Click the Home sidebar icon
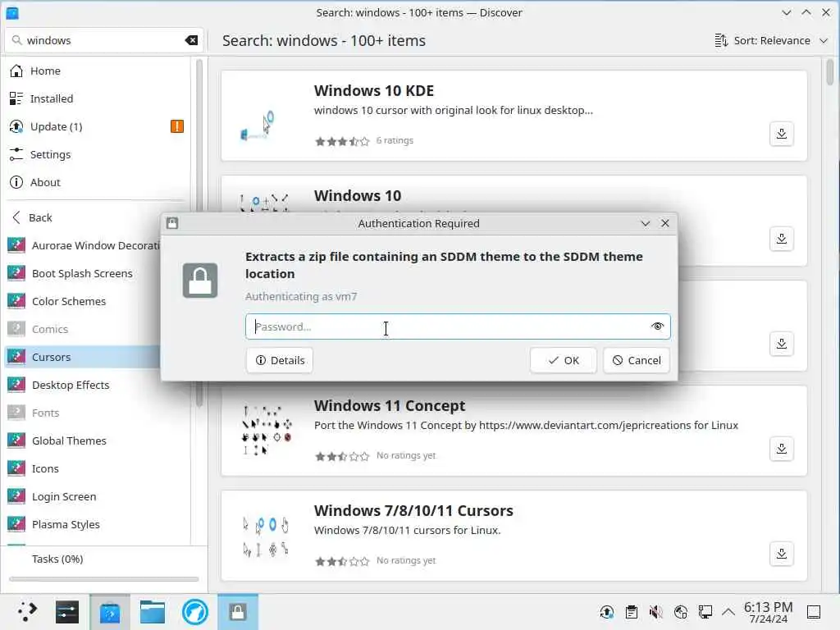The image size is (840, 630). pos(16,71)
